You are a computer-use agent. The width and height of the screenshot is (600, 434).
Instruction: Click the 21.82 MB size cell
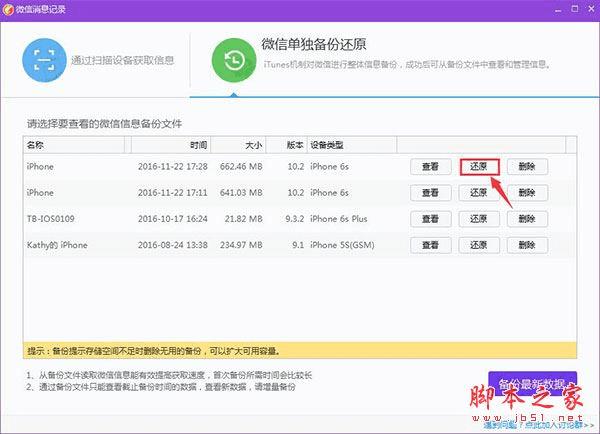click(x=244, y=219)
